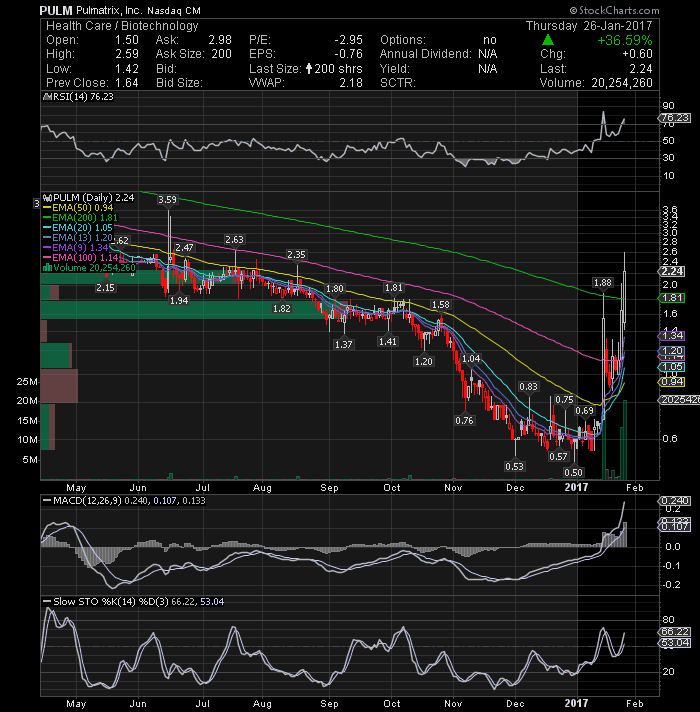Image resolution: width=700 pixels, height=712 pixels.
Task: Click the '0.76' November low price label
Action: point(464,420)
